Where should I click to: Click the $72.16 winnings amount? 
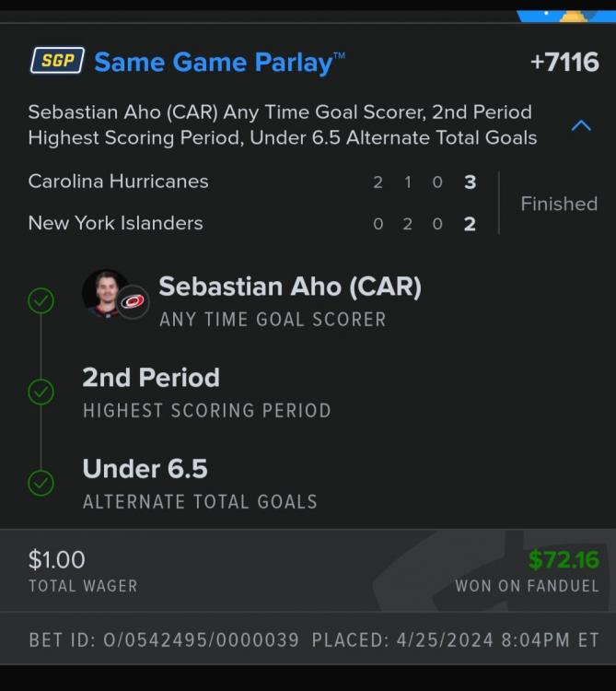pyautogui.click(x=564, y=559)
